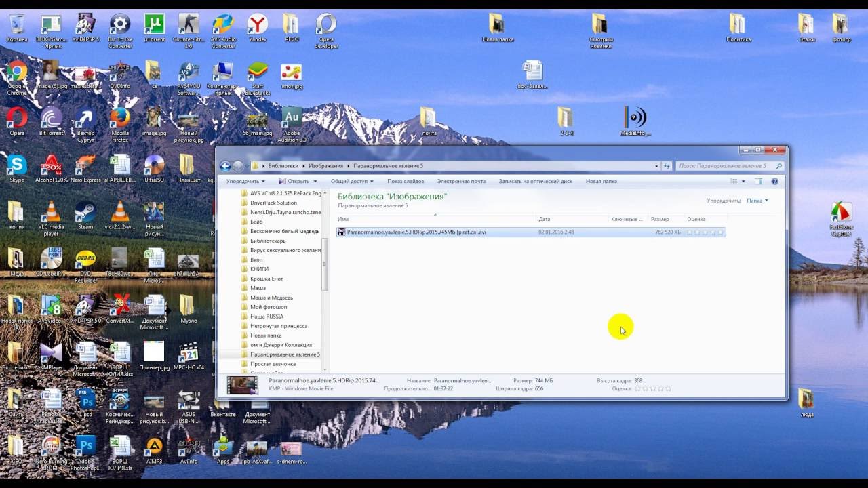Select the Paranormalnoe.yavlenie.5 avi file
Image resolution: width=868 pixels, height=488 pixels.
pyautogui.click(x=416, y=232)
